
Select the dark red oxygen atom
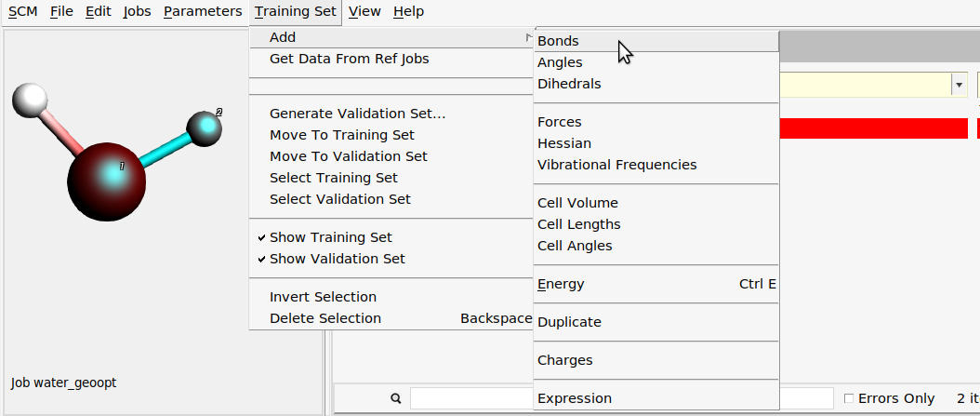(105, 181)
